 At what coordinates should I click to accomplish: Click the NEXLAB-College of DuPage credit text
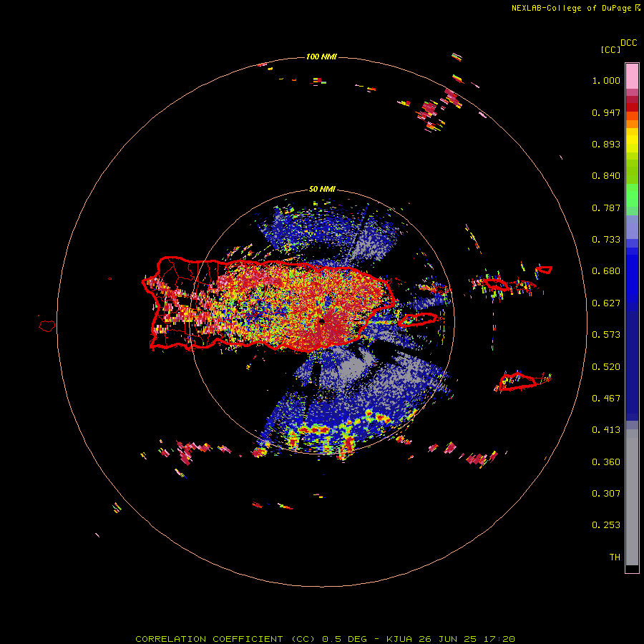pos(575,8)
